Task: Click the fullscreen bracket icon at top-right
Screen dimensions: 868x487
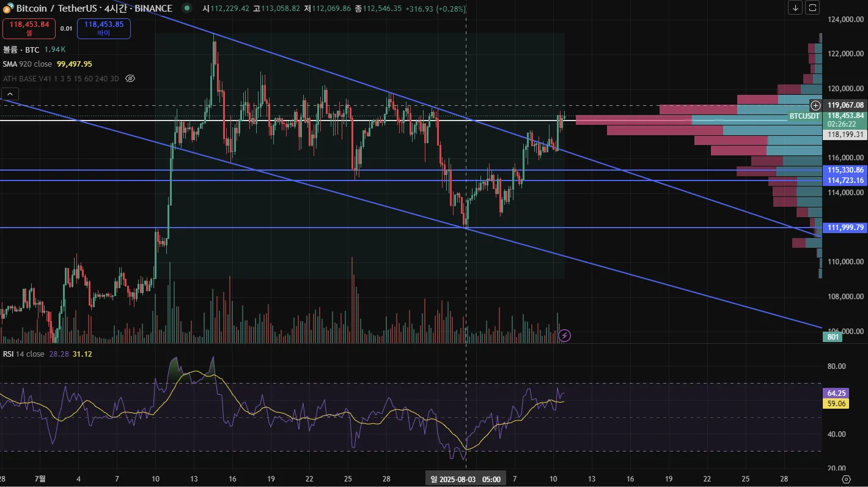Action: point(812,8)
